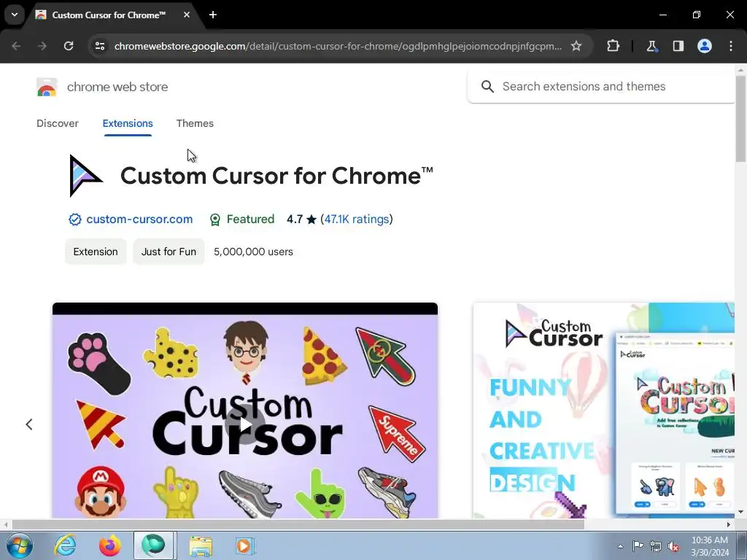747x560 pixels.
Task: Open Chrome Labs flask icon
Action: coord(651,46)
